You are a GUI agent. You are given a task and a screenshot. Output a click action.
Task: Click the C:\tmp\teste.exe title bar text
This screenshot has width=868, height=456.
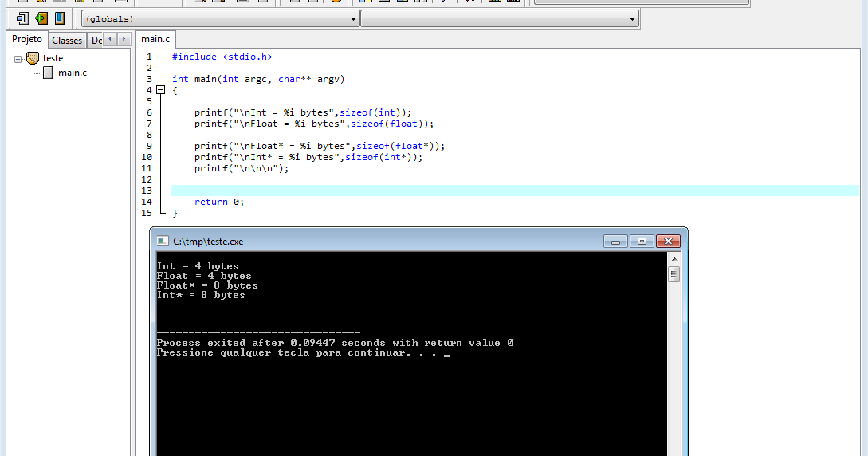[208, 242]
